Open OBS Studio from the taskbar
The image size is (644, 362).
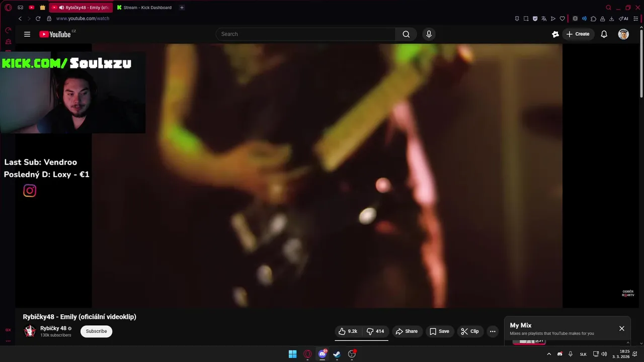pos(352,354)
